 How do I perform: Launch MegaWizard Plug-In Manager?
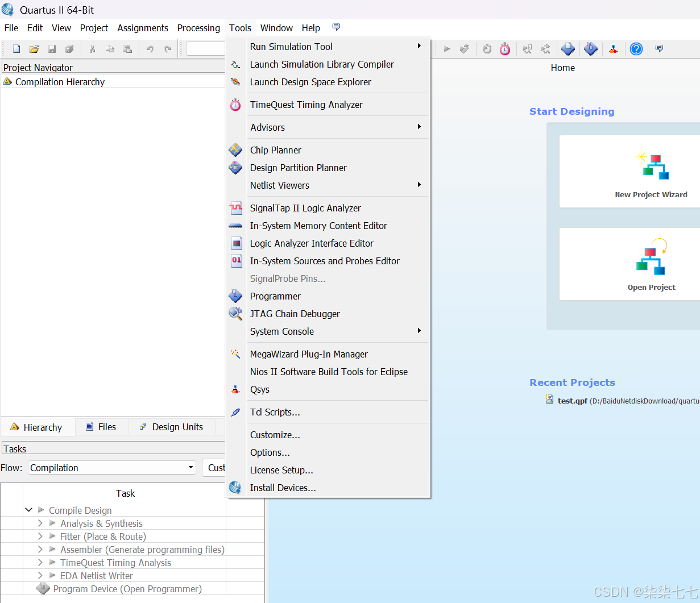pyautogui.click(x=328, y=354)
